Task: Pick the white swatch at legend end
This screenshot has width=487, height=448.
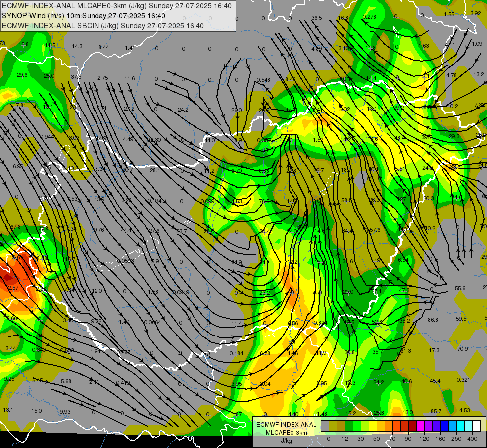Action: [x=477, y=426]
